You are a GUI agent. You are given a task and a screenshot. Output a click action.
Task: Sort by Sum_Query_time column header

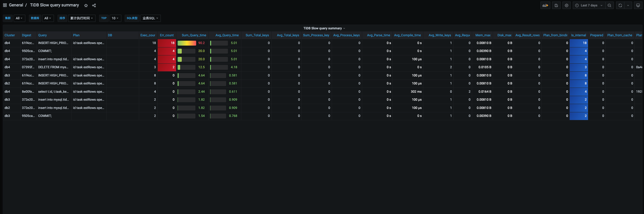(194, 35)
